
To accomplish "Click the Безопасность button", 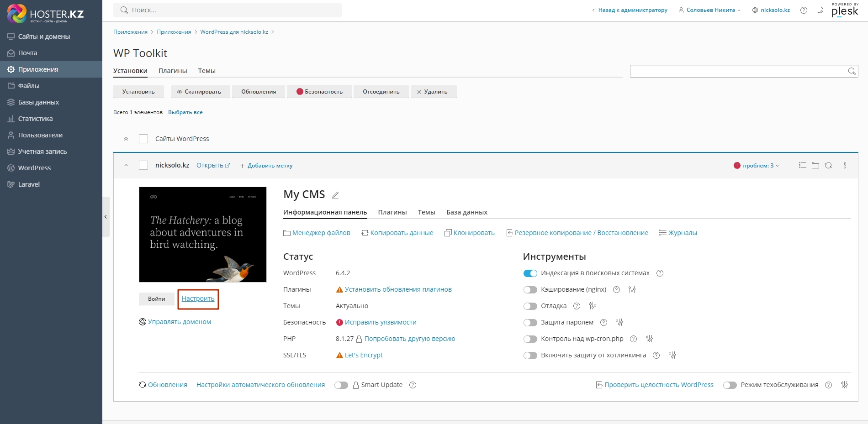I will coord(319,92).
